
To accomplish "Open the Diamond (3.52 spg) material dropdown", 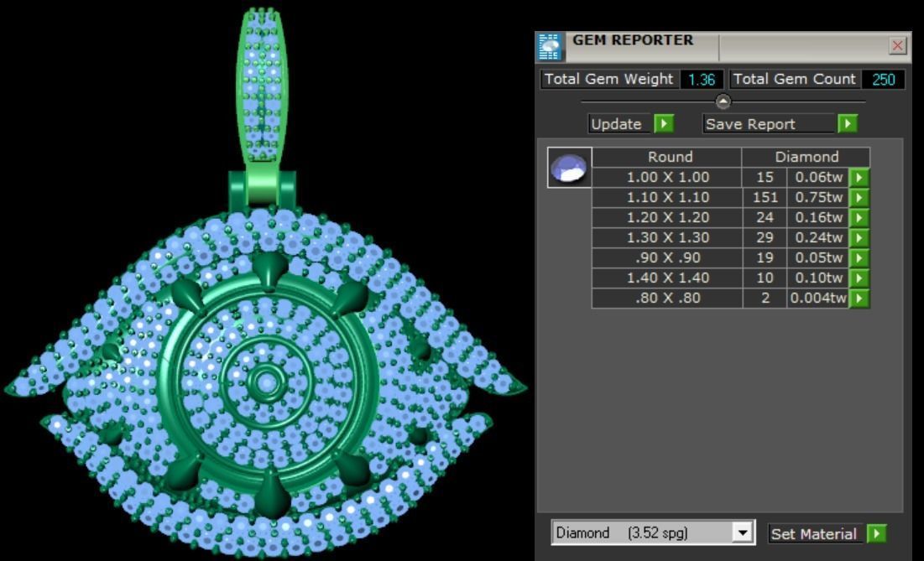I will (x=743, y=532).
